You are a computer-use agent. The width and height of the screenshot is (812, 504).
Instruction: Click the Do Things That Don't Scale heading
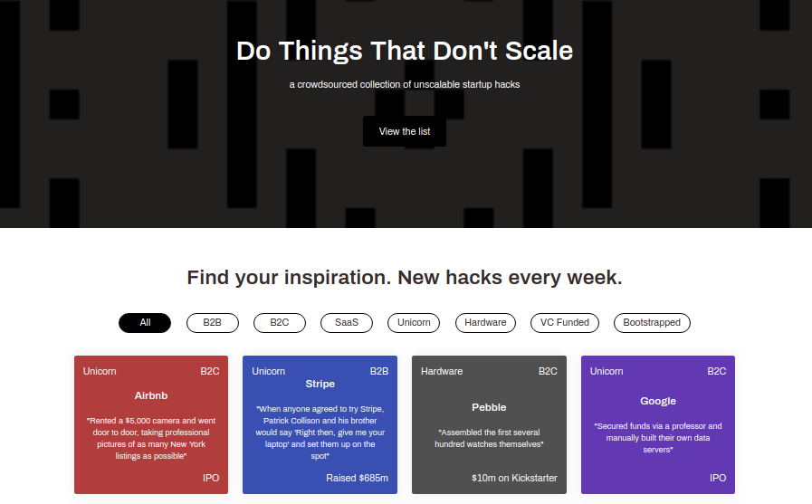coord(405,51)
